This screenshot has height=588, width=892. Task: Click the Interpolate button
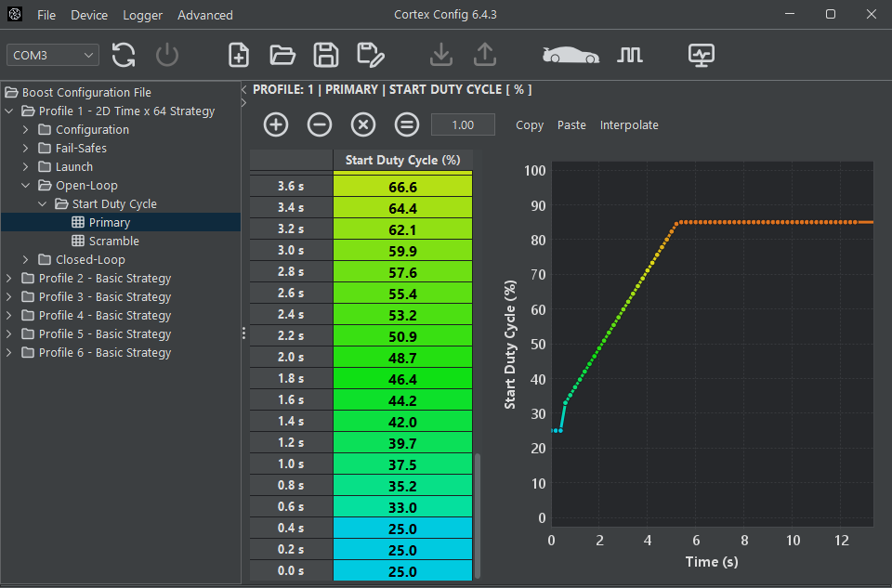point(629,125)
